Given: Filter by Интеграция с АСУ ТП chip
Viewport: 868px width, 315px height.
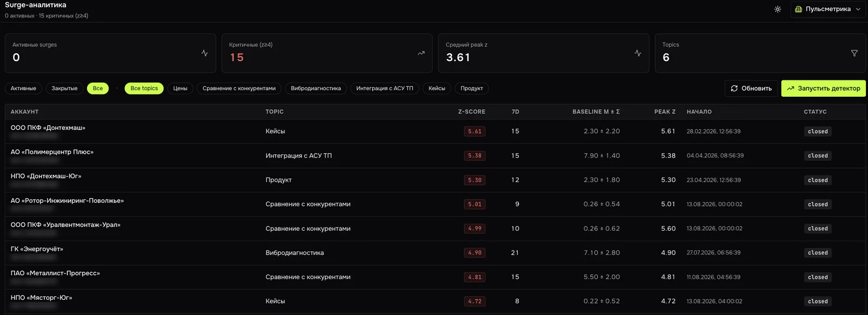Looking at the screenshot, I should pos(385,88).
